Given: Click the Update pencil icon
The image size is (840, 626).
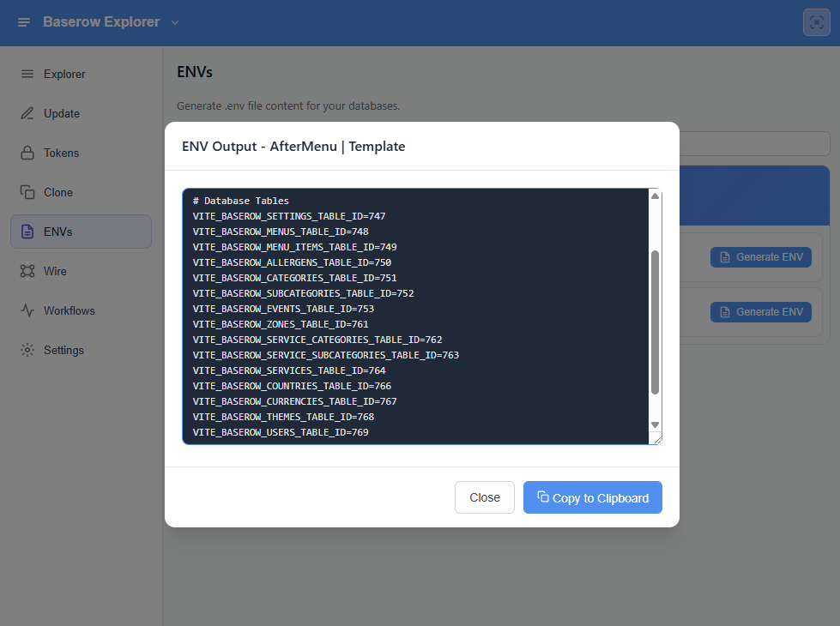Looking at the screenshot, I should [x=27, y=113].
